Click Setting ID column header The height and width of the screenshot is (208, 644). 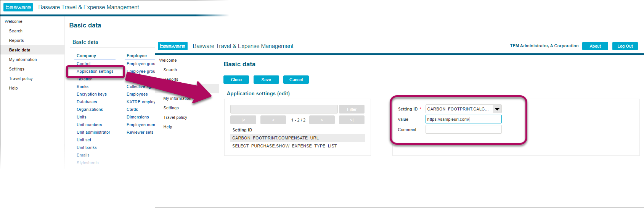click(x=242, y=130)
